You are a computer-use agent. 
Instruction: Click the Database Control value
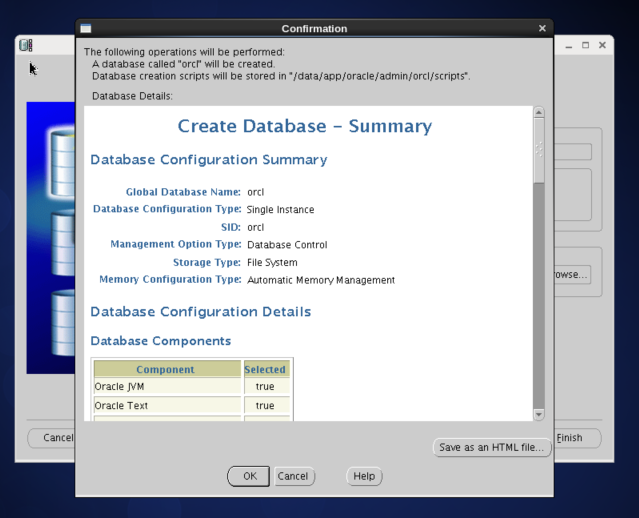point(287,245)
